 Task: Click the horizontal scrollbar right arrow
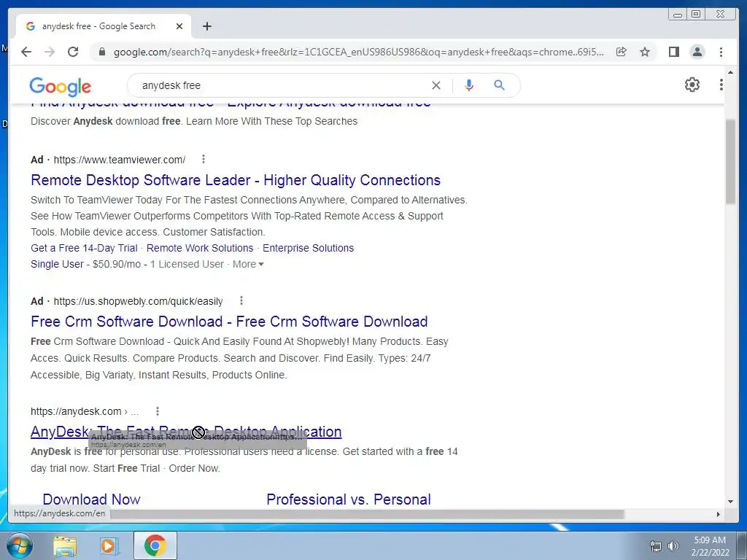click(719, 514)
